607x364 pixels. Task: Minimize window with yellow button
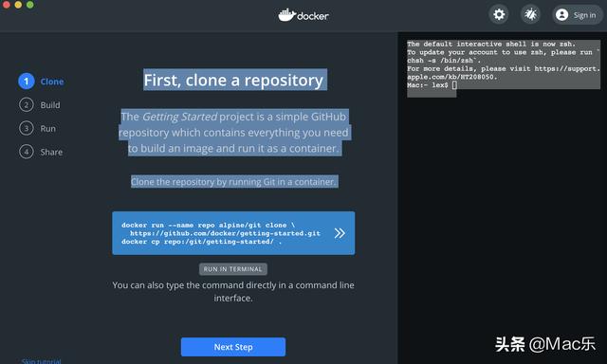[x=18, y=4]
